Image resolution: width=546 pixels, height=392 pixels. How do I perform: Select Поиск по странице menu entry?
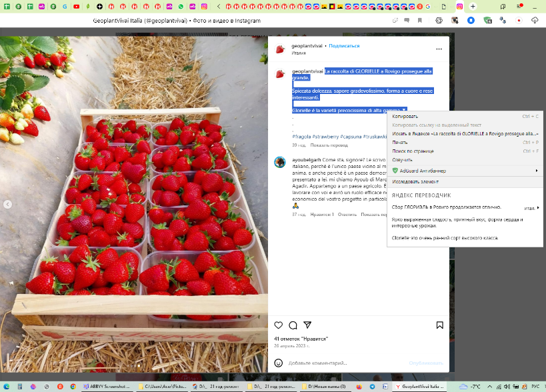[413, 151]
